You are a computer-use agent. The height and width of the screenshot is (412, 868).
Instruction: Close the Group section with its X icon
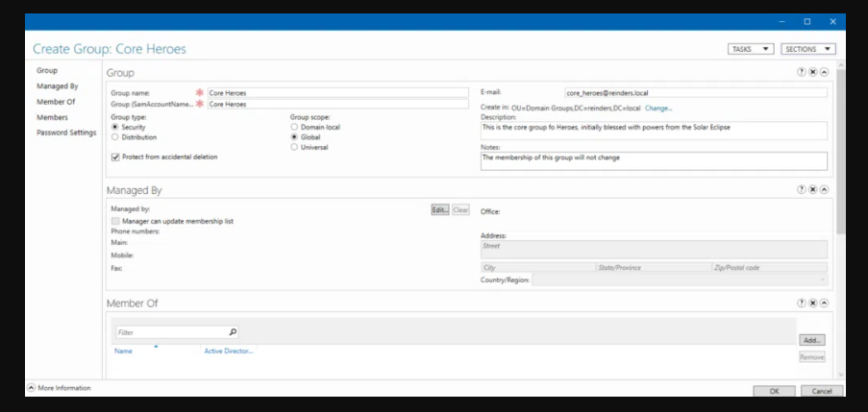pos(812,72)
